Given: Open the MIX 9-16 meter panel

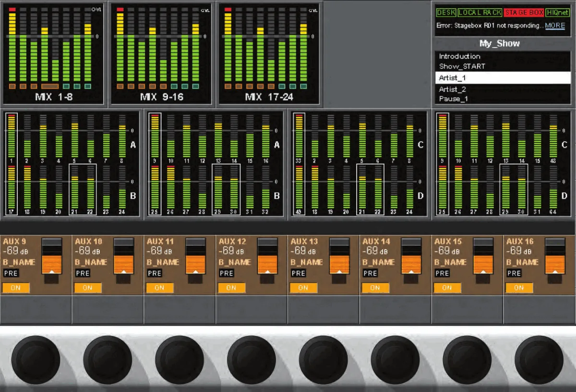Looking at the screenshot, I should 161,53.
